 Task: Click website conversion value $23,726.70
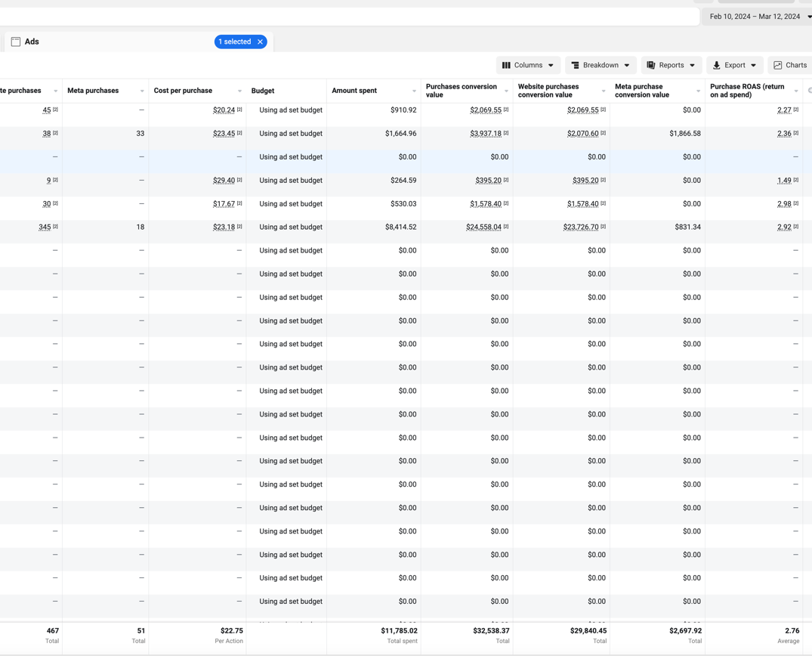coord(581,227)
